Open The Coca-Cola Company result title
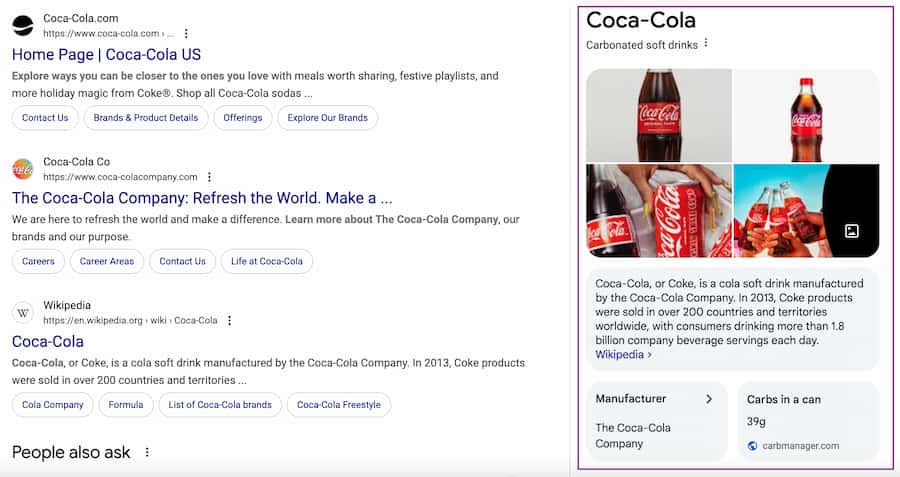 (x=201, y=198)
